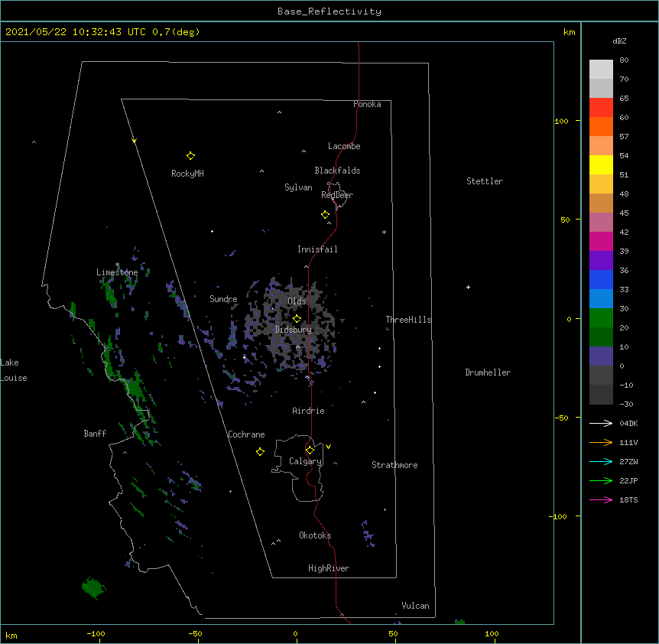Click the ThreeHills label
Viewport: 659px width, 644px height.
click(408, 320)
